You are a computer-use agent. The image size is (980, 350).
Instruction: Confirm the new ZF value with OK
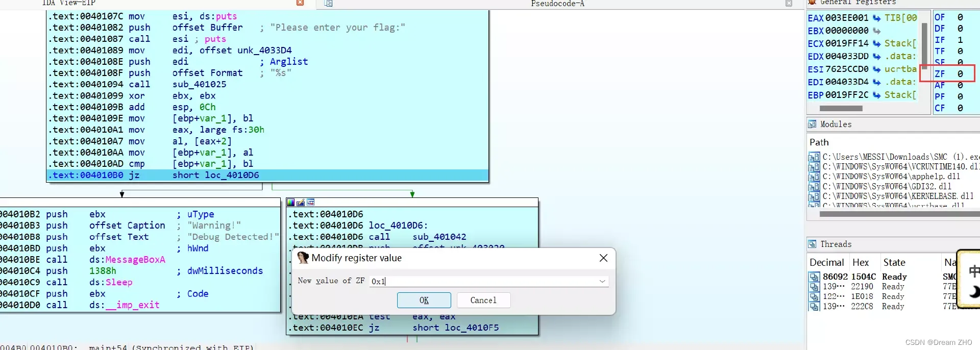coord(424,300)
